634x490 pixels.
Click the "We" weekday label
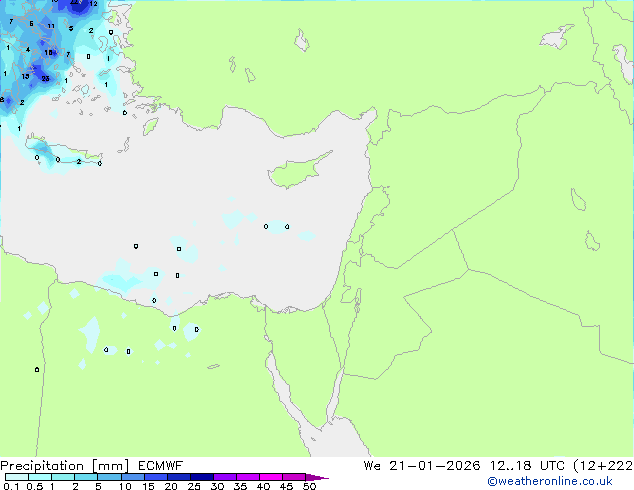372,466
